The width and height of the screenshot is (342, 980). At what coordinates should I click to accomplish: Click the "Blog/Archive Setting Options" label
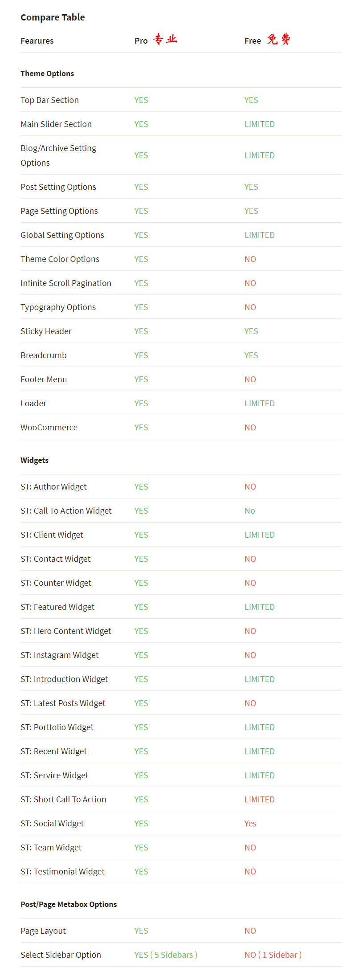tap(58, 155)
